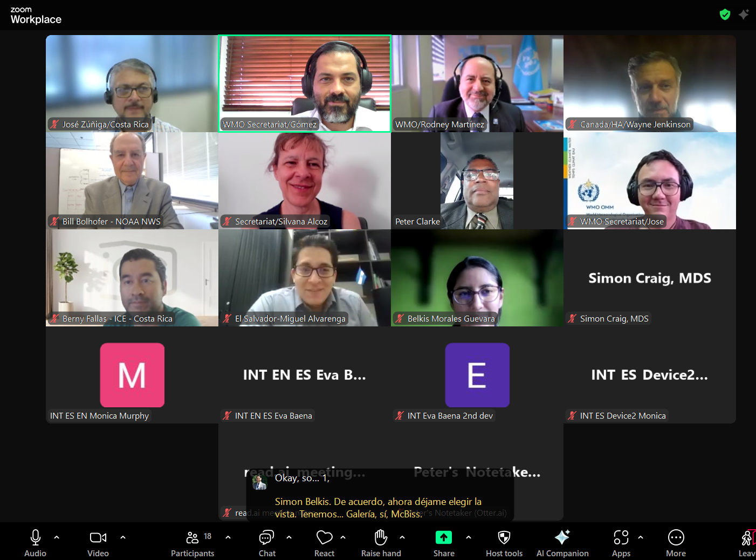Select WMO Secretariat/Gómez video tile
The height and width of the screenshot is (560, 756).
pos(305,84)
